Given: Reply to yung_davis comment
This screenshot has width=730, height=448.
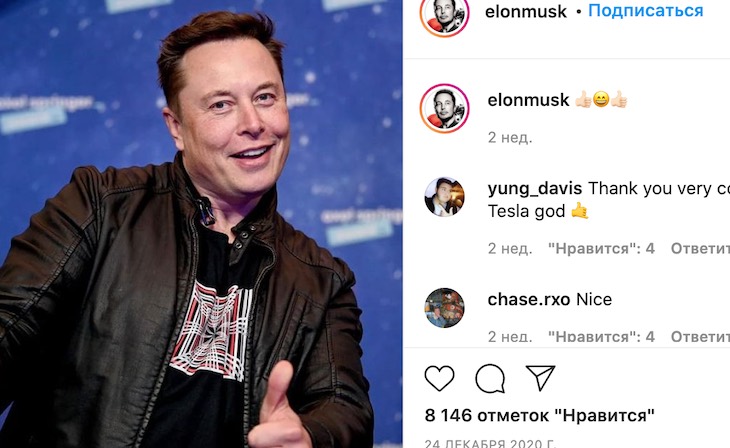Looking at the screenshot, I should [700, 249].
